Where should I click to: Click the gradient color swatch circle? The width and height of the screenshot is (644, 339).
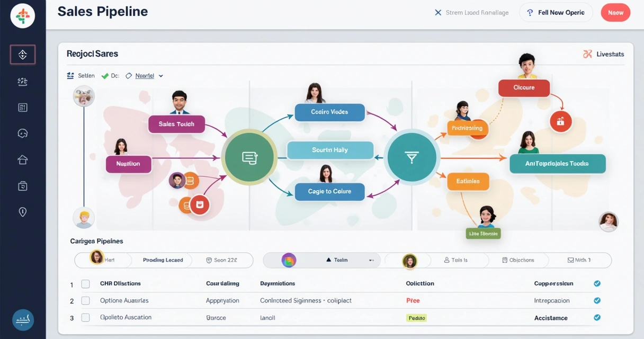tap(289, 260)
